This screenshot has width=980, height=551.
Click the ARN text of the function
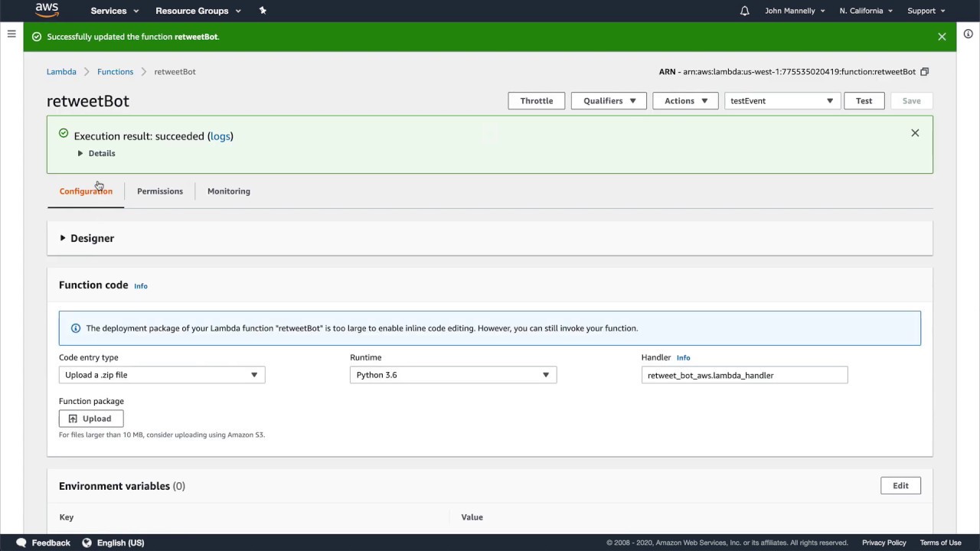pyautogui.click(x=787, y=72)
